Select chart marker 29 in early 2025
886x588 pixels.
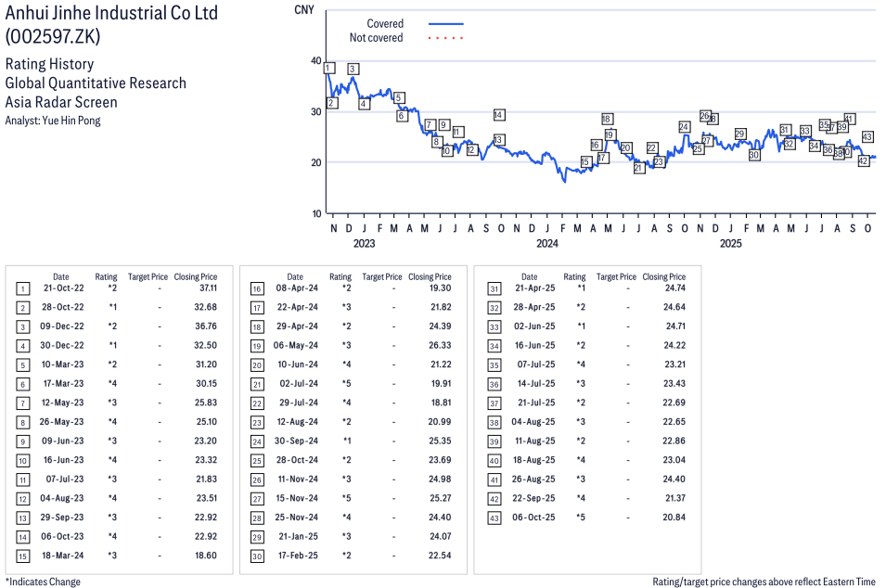point(739,134)
